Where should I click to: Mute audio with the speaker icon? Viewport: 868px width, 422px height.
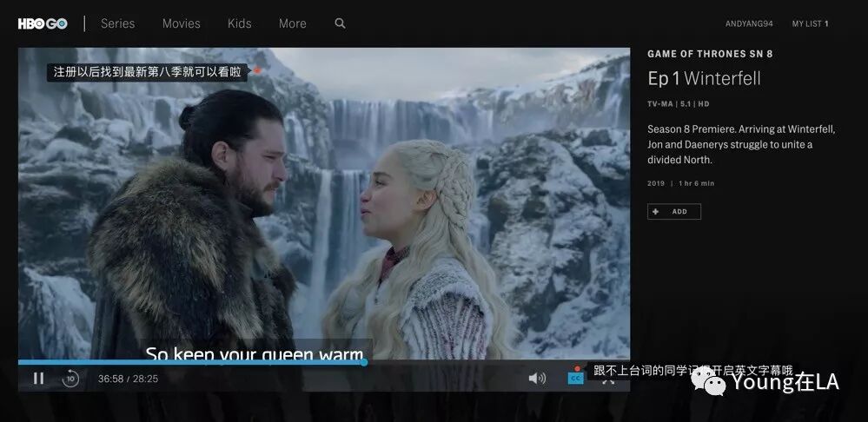click(x=536, y=379)
